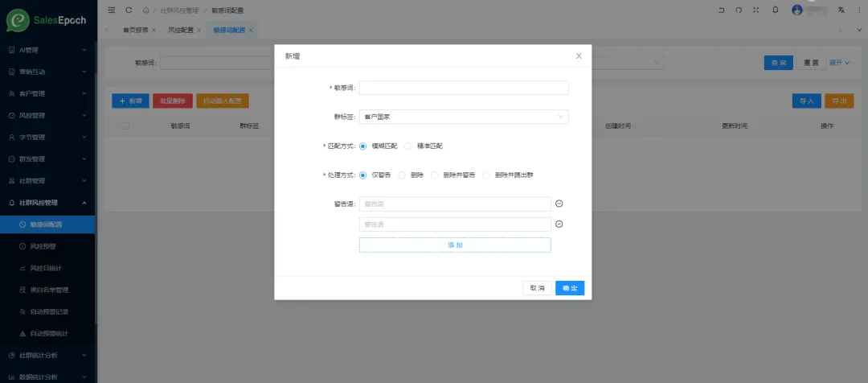Tick the select-all checkbox in the table header
This screenshot has width=868, height=383.
click(x=125, y=126)
